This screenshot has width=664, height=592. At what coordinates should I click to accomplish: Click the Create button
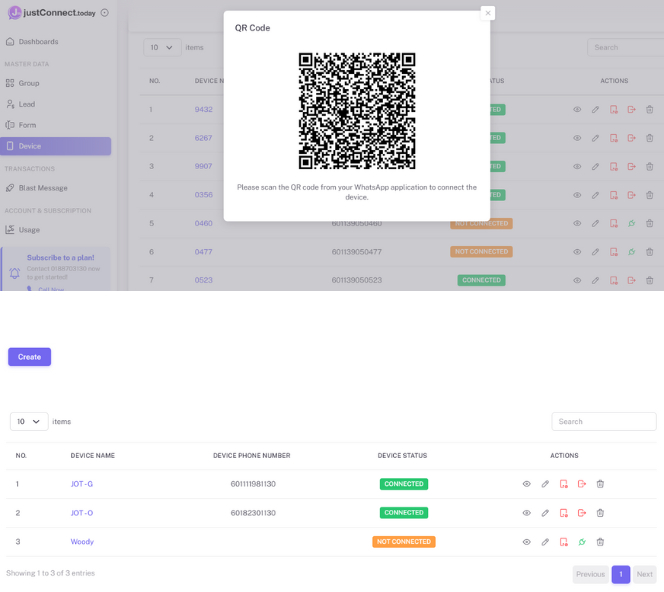(30, 357)
